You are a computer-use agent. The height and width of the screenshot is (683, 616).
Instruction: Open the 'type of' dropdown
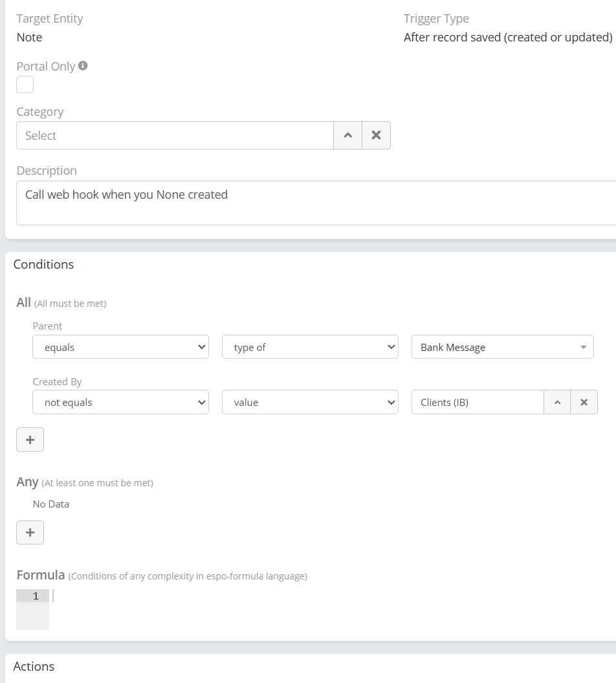[x=310, y=347]
